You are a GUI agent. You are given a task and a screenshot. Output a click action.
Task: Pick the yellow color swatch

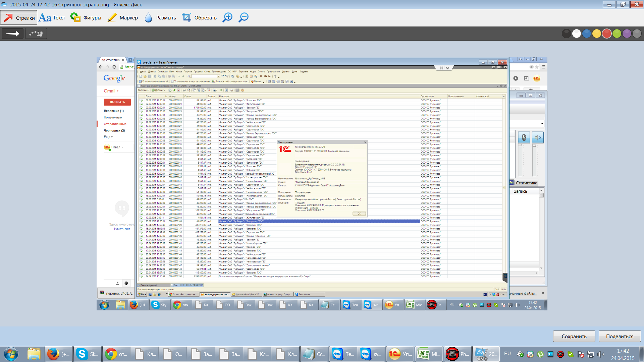point(596,34)
